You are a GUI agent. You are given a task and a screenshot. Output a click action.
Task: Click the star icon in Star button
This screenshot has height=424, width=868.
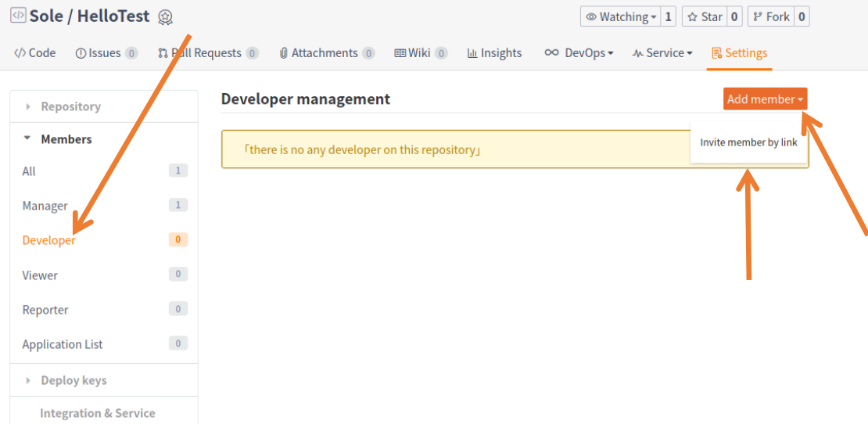pos(692,17)
